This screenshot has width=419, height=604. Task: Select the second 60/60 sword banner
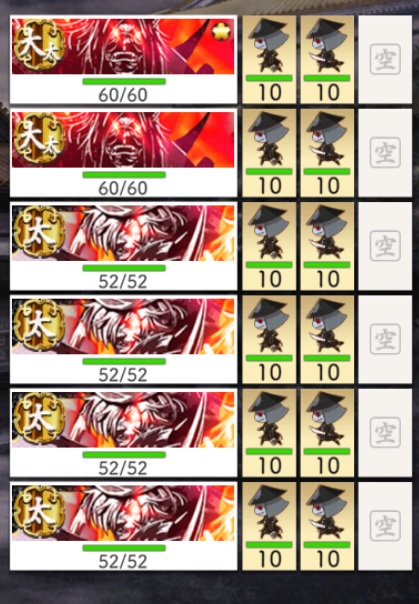123,153
